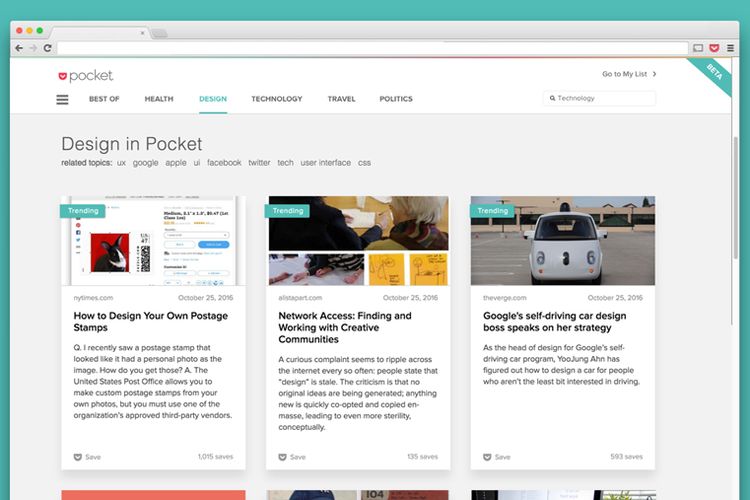Click the 1,015 saves count
This screenshot has width=750, height=500.
click(x=215, y=457)
